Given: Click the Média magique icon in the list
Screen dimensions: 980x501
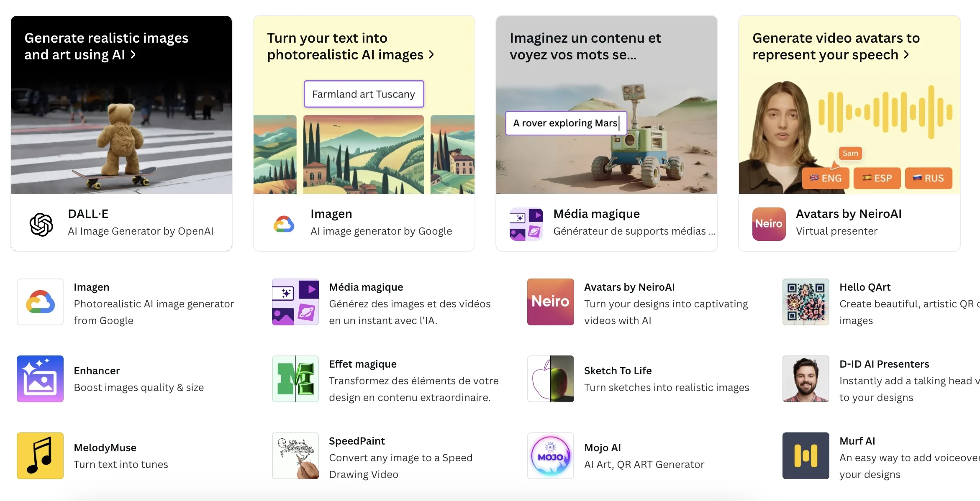Looking at the screenshot, I should coord(295,302).
